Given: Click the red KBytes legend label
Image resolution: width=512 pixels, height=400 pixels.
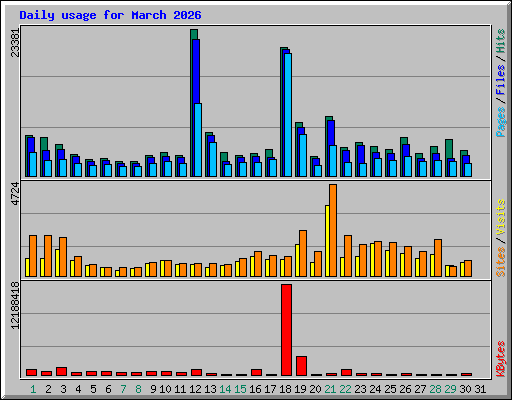Looking at the screenshot, I should point(500,359).
